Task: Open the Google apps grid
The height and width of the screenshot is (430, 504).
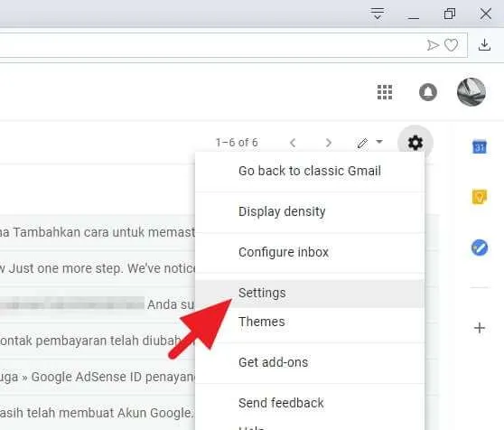Action: 385,92
